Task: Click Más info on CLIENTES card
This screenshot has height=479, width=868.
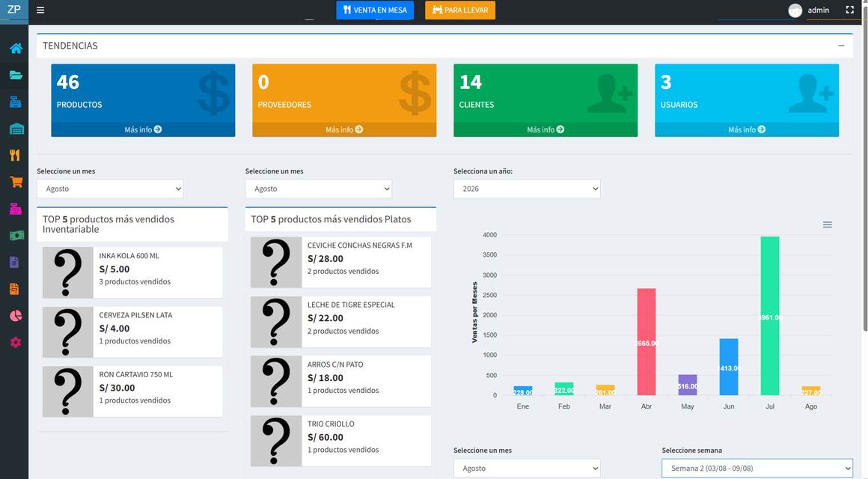Action: coord(545,129)
